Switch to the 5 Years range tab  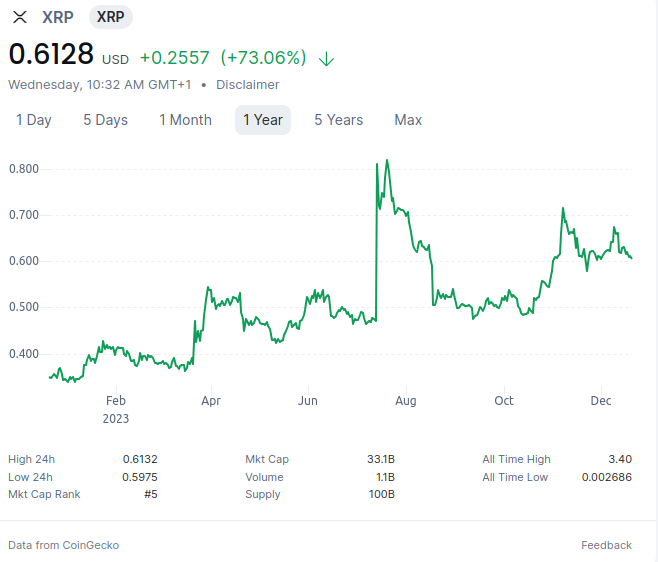pos(339,120)
